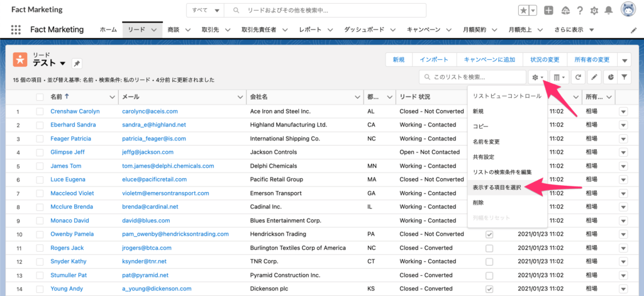The image size is (644, 296).
Task: Click the list view controls gear icon
Action: [x=538, y=77]
